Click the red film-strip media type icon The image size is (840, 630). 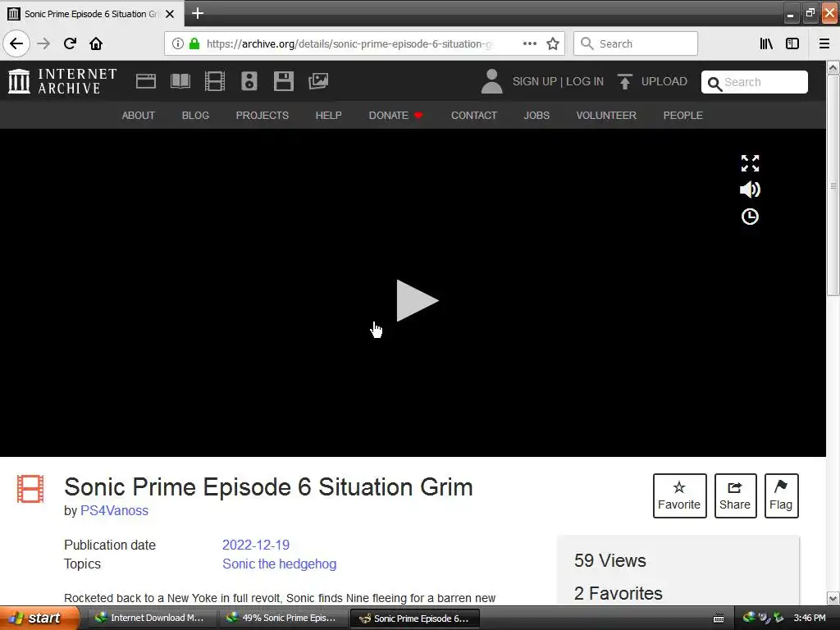(x=30, y=489)
